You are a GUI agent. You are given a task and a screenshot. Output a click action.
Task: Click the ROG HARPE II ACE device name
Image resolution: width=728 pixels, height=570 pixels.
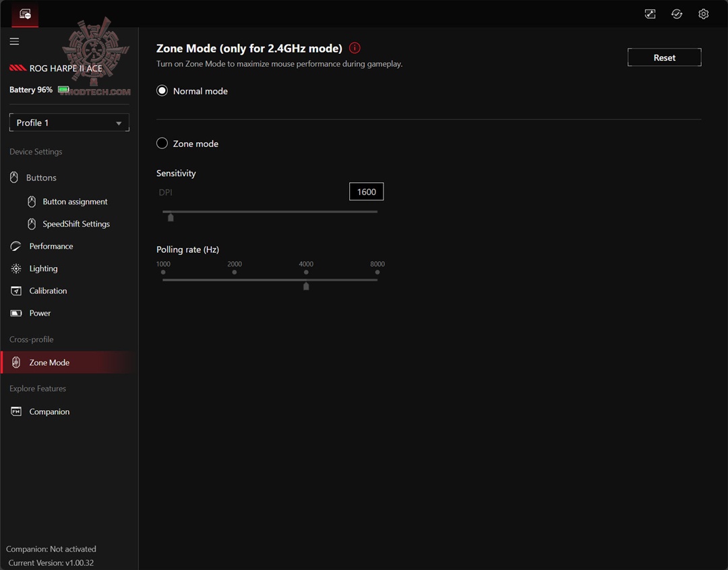tap(66, 68)
